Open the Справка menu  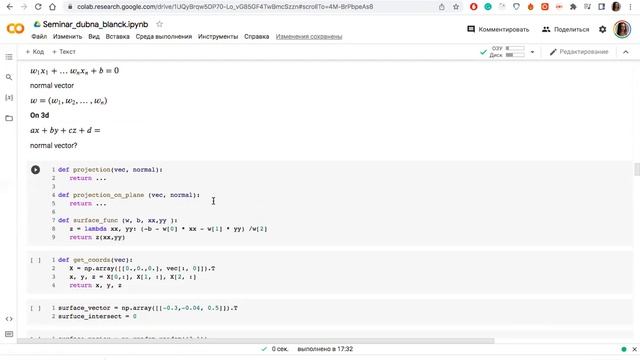(256, 37)
